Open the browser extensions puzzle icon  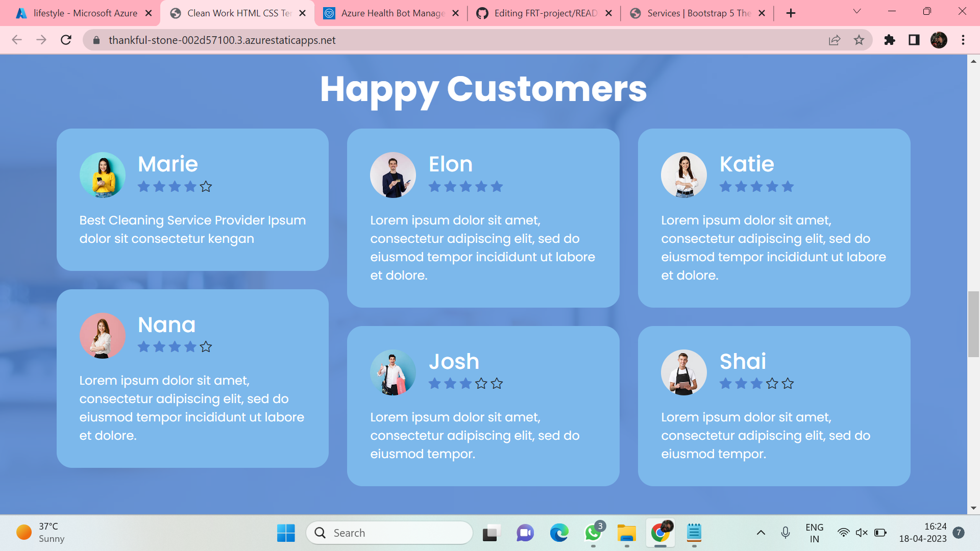[x=889, y=40]
